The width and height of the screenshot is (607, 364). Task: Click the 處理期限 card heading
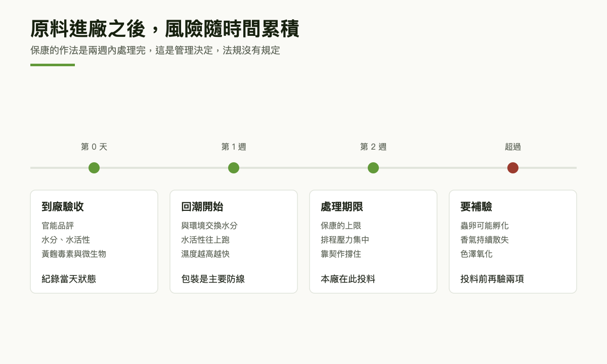point(342,207)
